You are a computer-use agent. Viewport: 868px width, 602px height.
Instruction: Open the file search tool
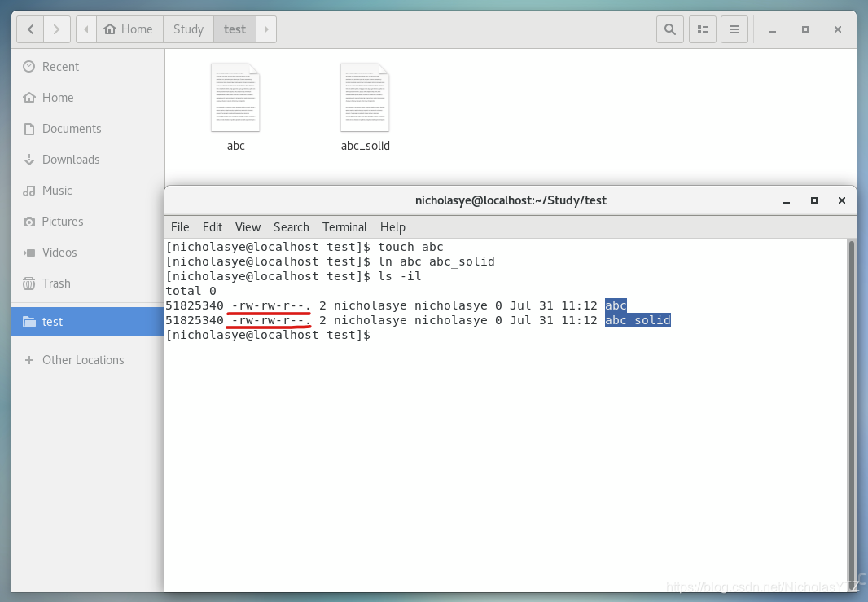tap(670, 29)
